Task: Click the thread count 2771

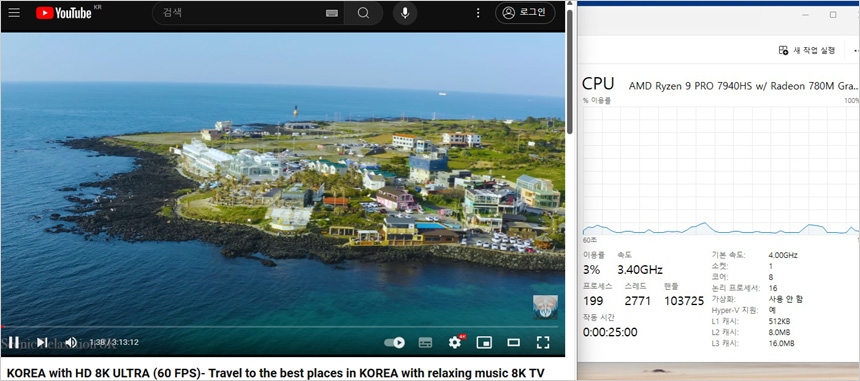Action: coord(637,301)
